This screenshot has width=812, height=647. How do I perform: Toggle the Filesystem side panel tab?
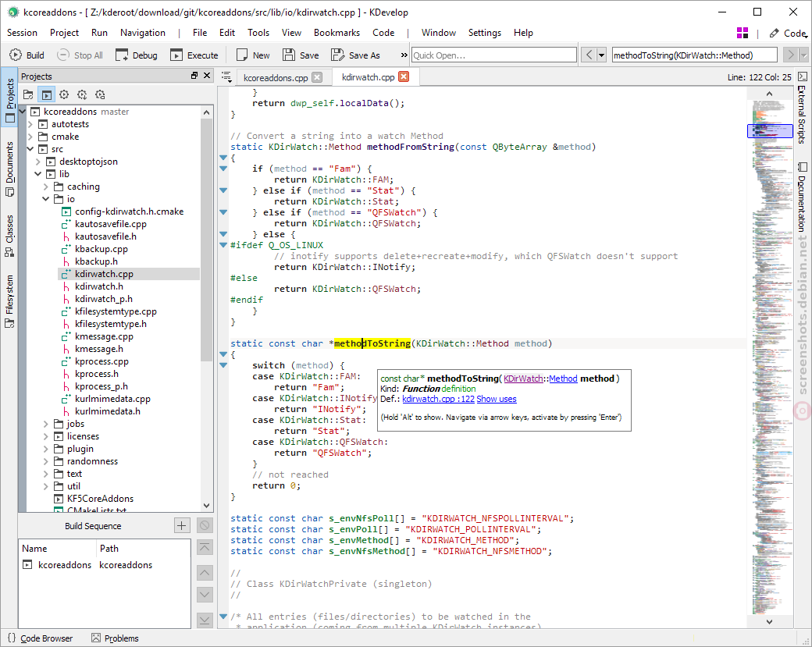[x=9, y=302]
